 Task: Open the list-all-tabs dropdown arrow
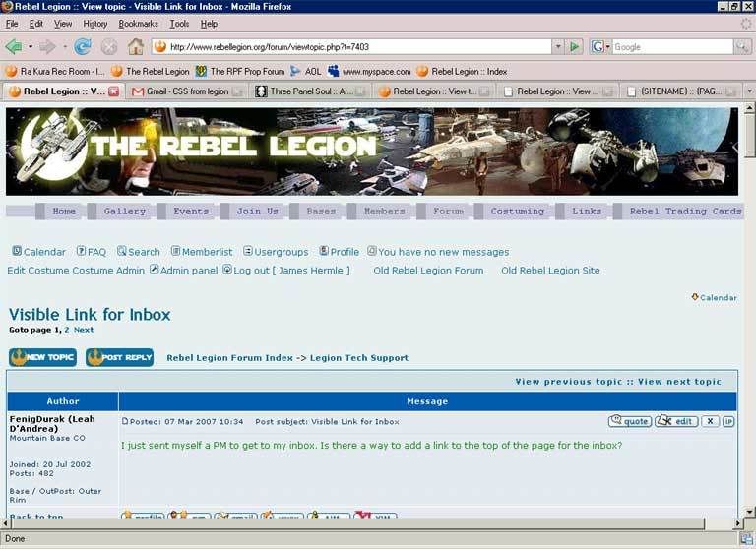click(749, 91)
